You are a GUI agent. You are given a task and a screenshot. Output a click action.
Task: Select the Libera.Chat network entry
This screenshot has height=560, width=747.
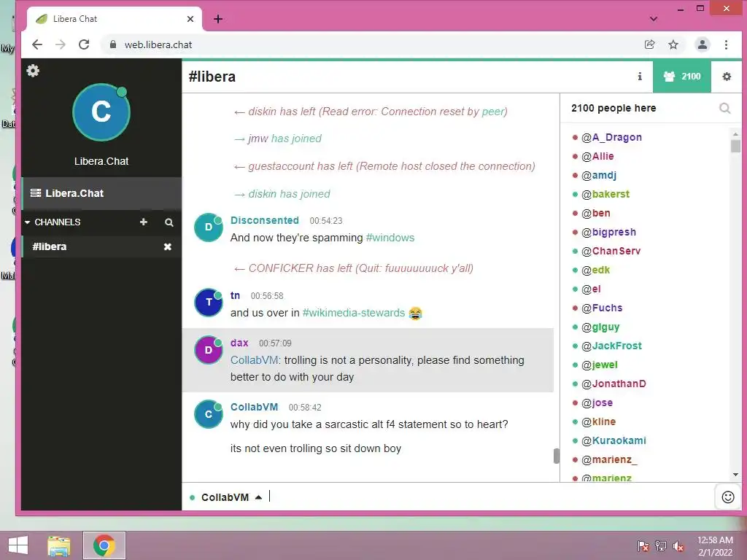click(x=101, y=193)
